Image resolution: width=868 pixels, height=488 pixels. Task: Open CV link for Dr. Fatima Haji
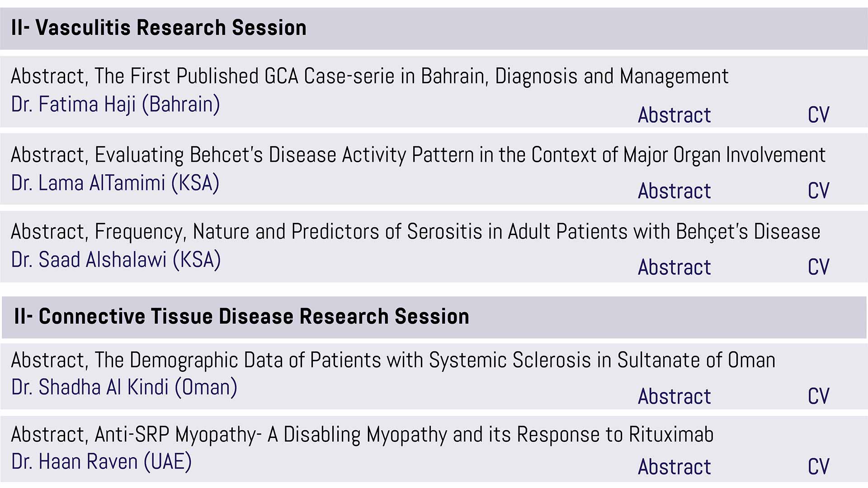coord(818,115)
